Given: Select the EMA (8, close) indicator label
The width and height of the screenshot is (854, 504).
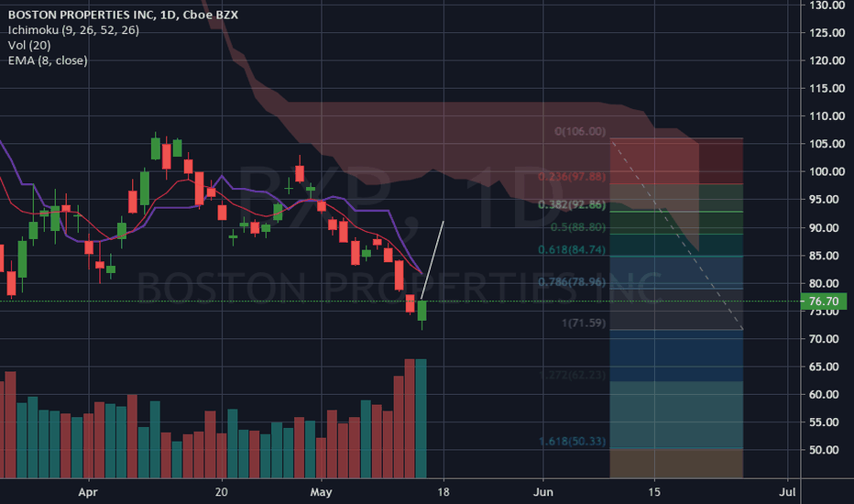Looking at the screenshot, I should tap(48, 60).
